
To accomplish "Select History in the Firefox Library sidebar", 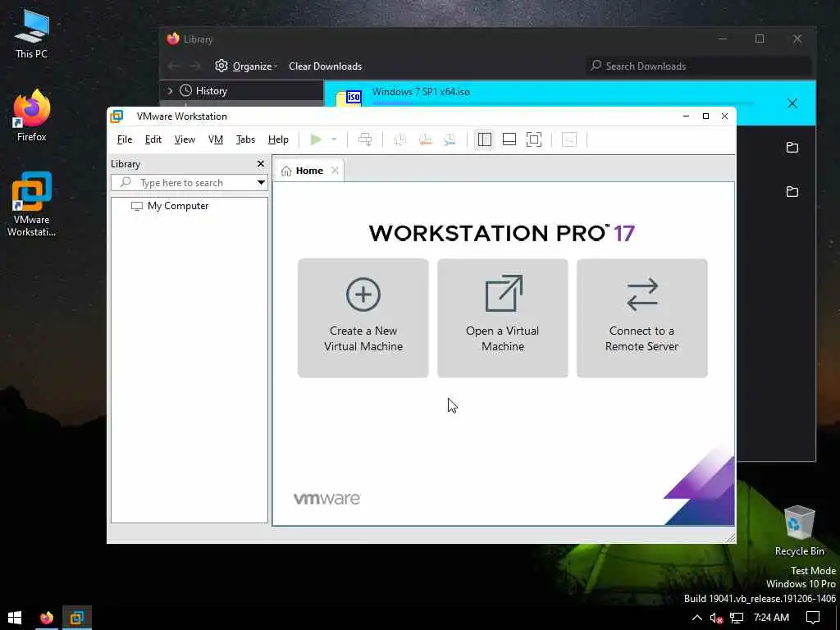I will click(211, 91).
